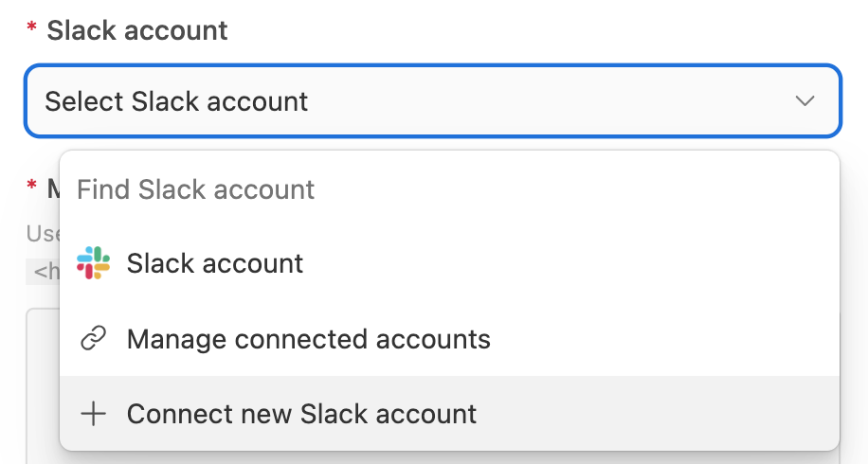Click the chain link icon in the list
The height and width of the screenshot is (464, 868).
pyautogui.click(x=93, y=338)
